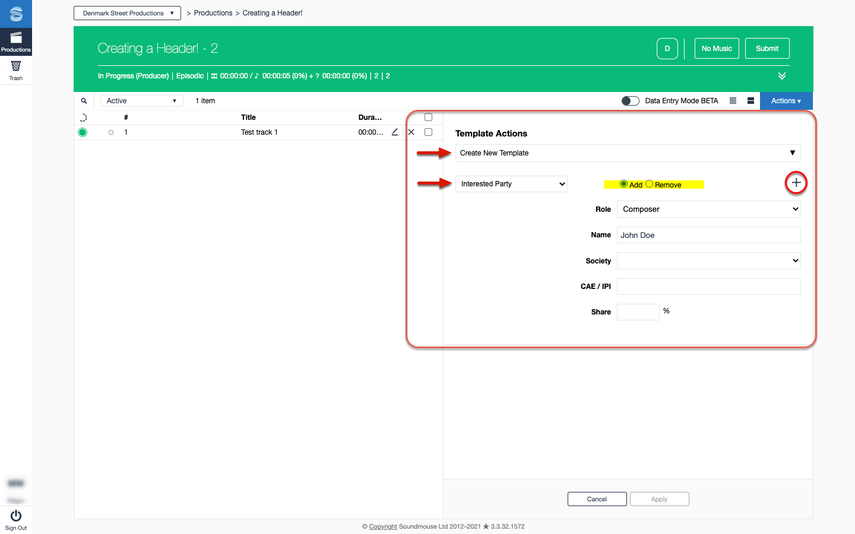Screen dimensions: 855x534
Task: Click the Soundmouse logo icon
Action: pos(16,14)
